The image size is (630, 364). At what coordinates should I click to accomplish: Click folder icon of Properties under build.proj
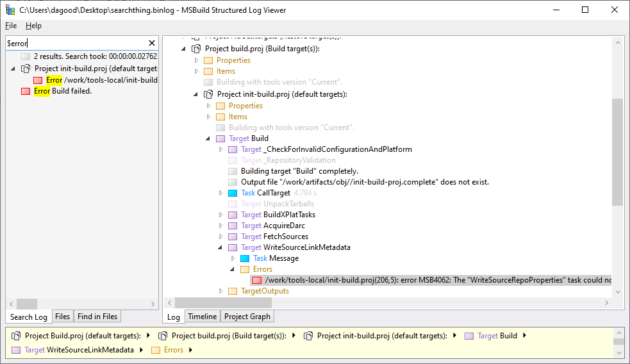coord(208,60)
